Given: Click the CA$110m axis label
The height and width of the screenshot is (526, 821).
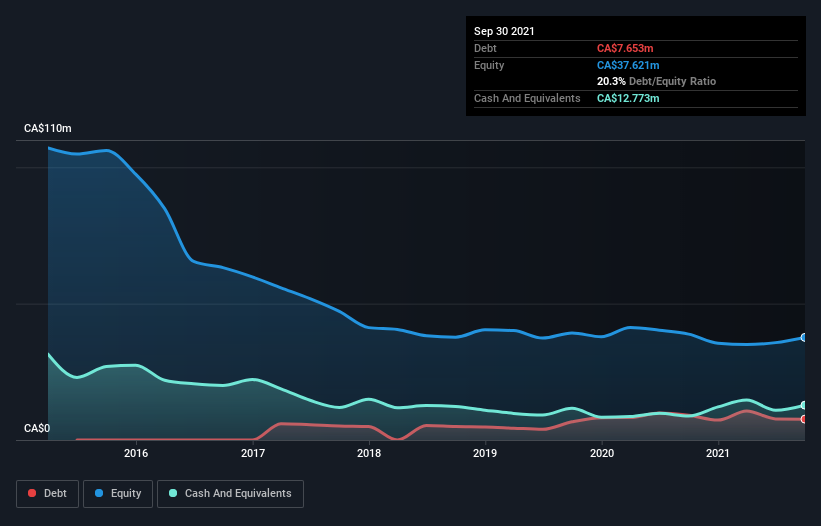Looking at the screenshot, I should (48, 128).
